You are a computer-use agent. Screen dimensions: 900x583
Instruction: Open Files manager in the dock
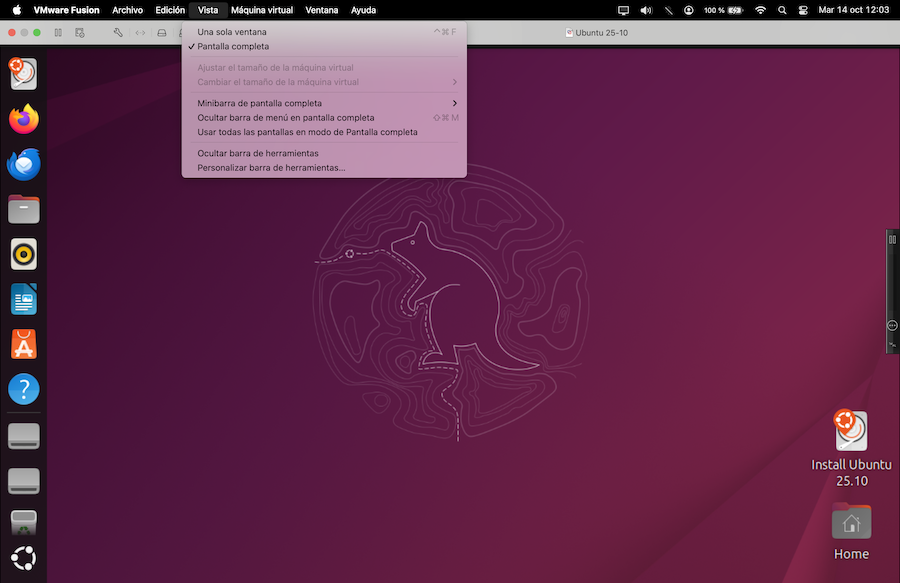click(x=24, y=209)
